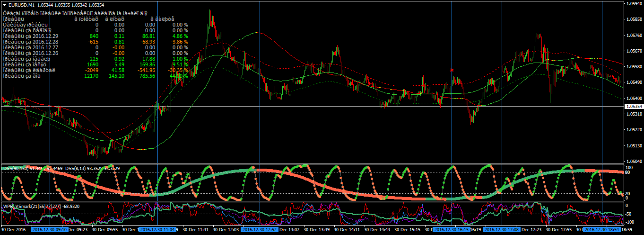
Task: Click the highlighted 2016.12.30 16:15 time label
Action: click(x=453, y=229)
